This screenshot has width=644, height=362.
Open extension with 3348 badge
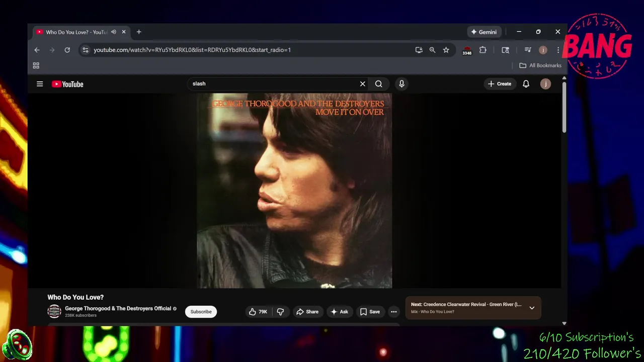(x=467, y=50)
